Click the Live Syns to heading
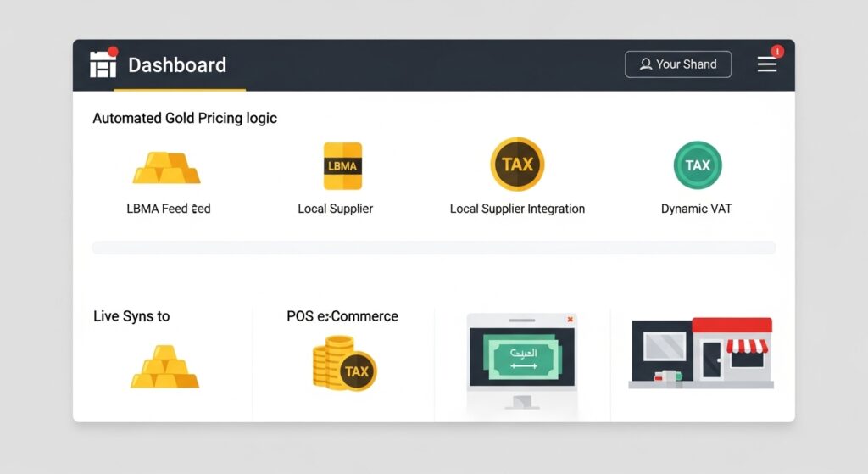 [131, 316]
